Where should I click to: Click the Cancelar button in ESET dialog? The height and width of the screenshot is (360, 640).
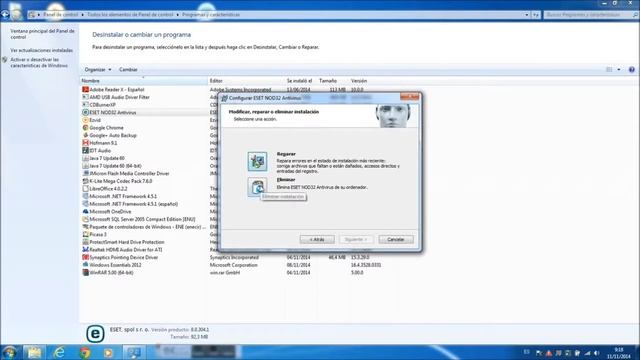point(396,240)
